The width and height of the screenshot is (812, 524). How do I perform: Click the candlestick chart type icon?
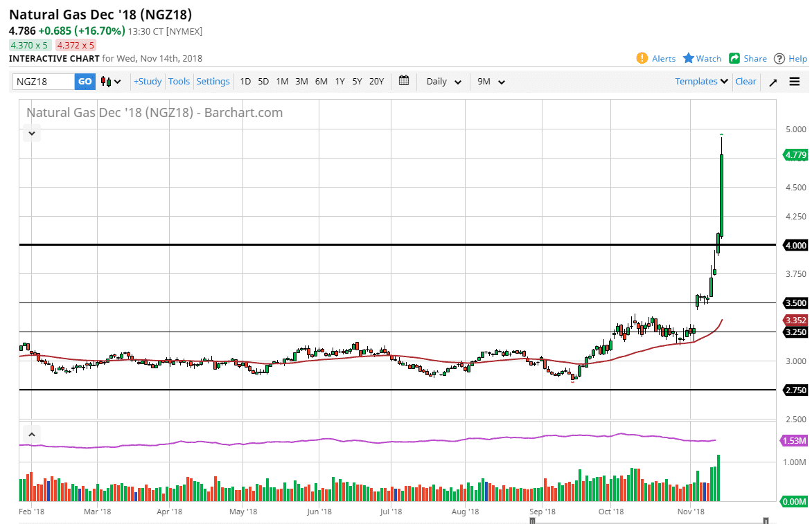(105, 82)
